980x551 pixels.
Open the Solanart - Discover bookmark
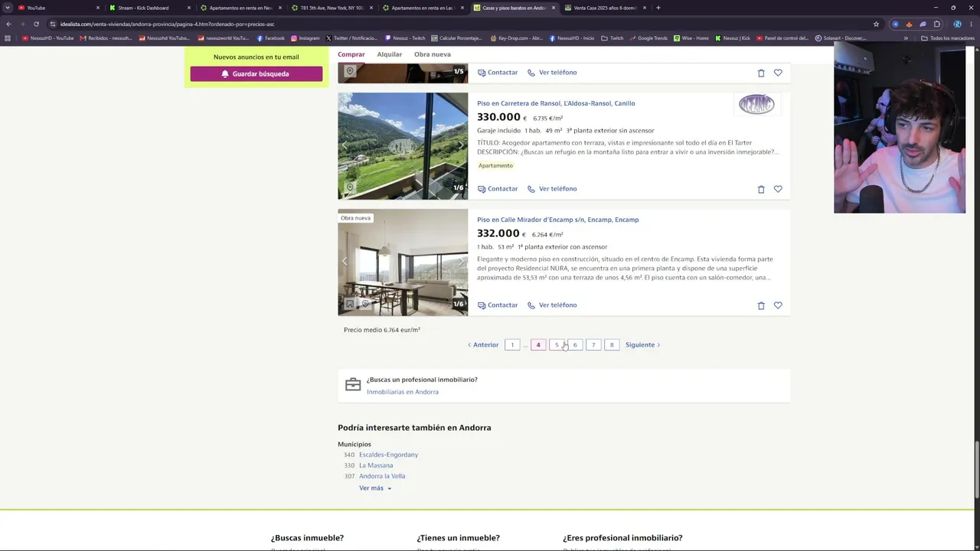pyautogui.click(x=841, y=38)
